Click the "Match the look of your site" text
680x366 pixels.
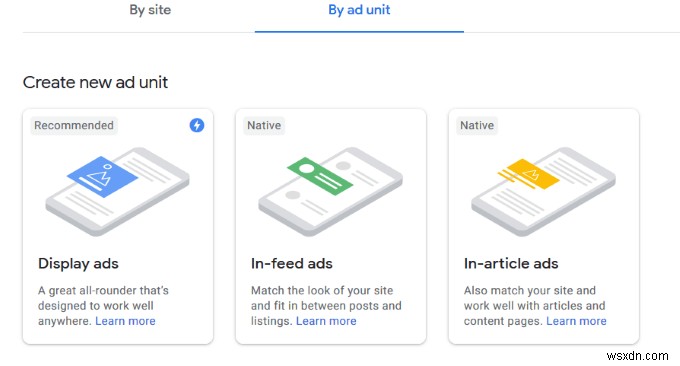pyautogui.click(x=326, y=306)
